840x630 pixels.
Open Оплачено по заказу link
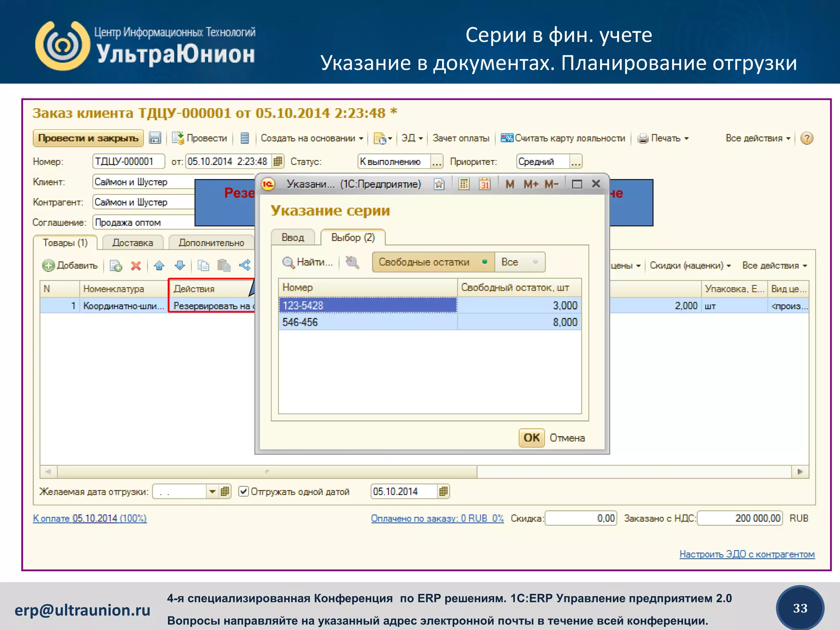coord(437,518)
